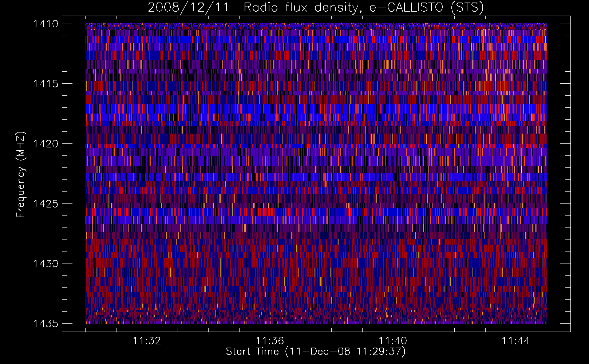Click the 11:32 time tick label
Screen dimensions: 589x364
point(147,341)
